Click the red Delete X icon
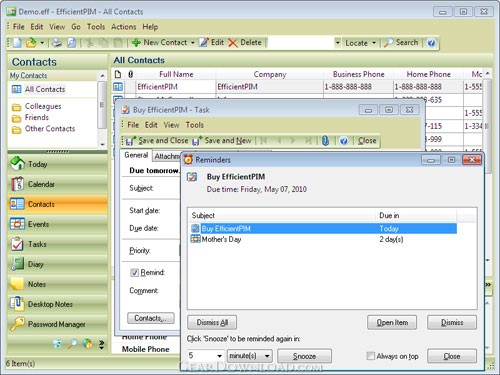 (233, 43)
